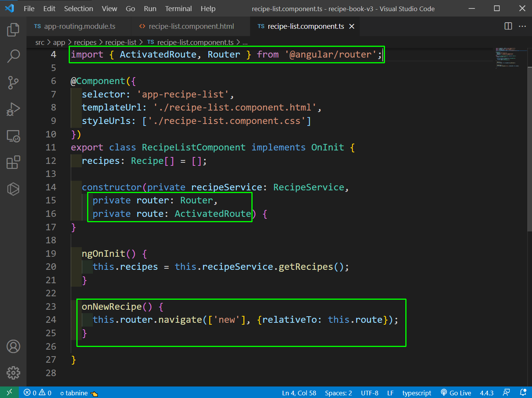Click the 'app-recipe-list' selector string
Image resolution: width=532 pixels, height=398 pixels.
point(183,94)
